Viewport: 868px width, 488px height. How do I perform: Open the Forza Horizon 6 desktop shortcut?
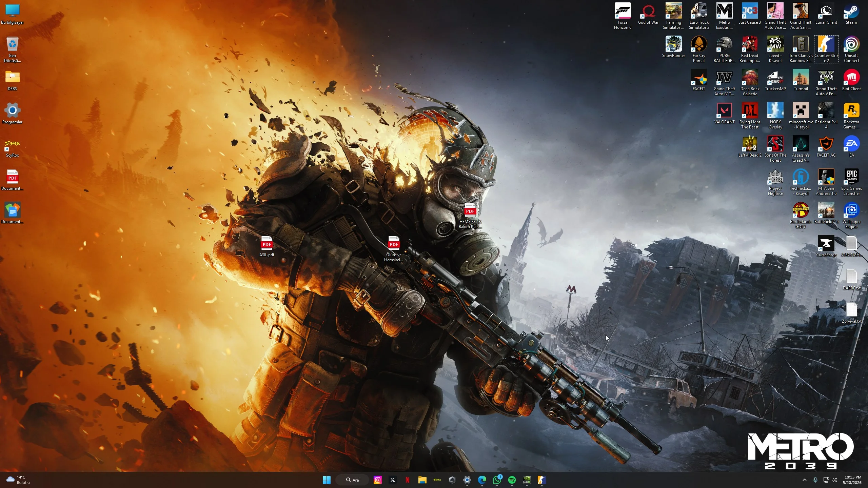click(x=623, y=16)
